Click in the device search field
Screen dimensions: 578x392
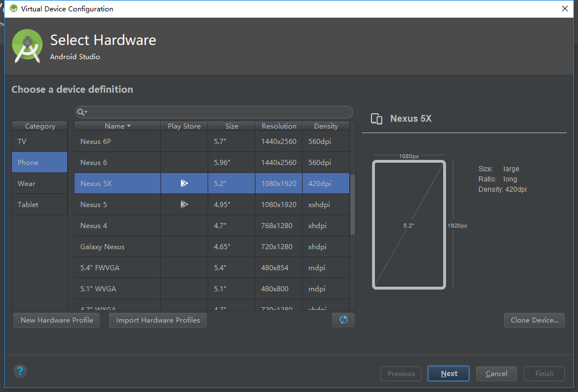click(x=214, y=112)
